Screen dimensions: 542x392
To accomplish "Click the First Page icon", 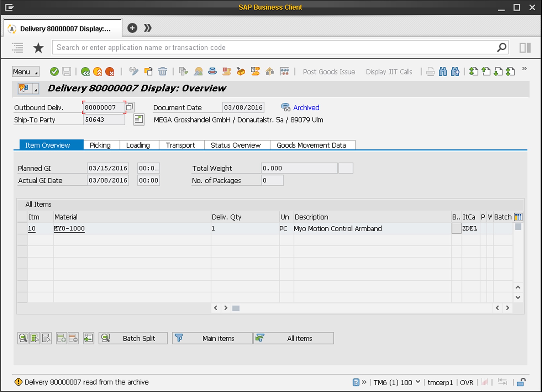I will [473, 72].
